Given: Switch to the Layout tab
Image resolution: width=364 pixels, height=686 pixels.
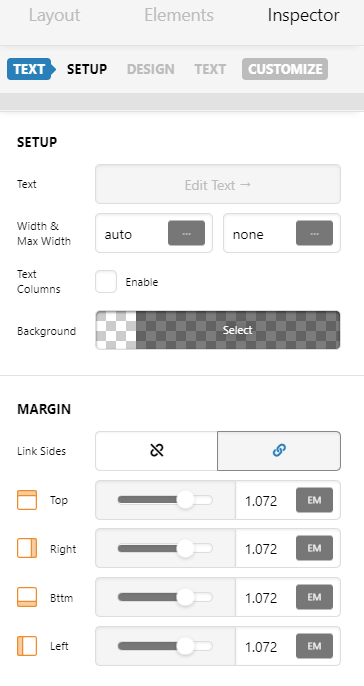Looking at the screenshot, I should pyautogui.click(x=55, y=15).
